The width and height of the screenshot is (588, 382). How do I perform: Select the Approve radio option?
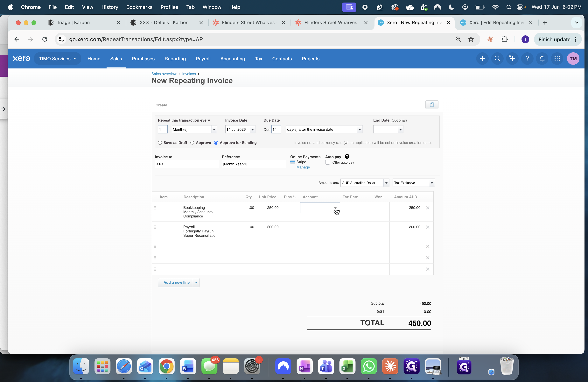click(x=192, y=143)
